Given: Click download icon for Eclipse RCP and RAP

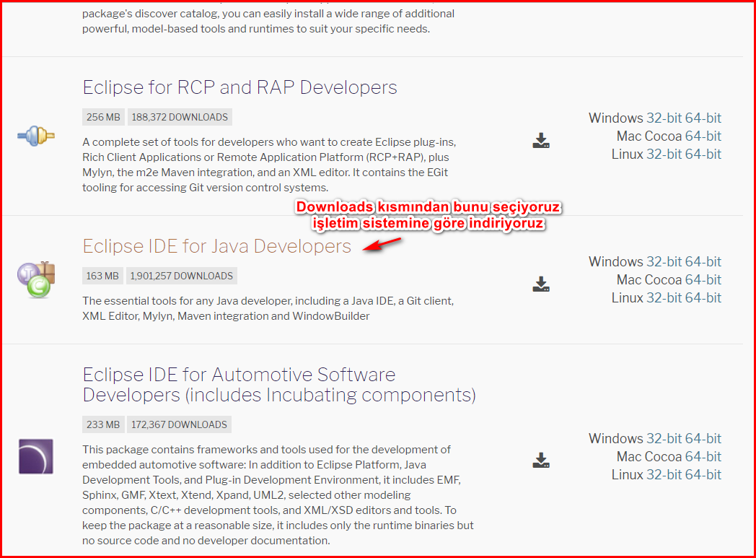Looking at the screenshot, I should (x=541, y=140).
